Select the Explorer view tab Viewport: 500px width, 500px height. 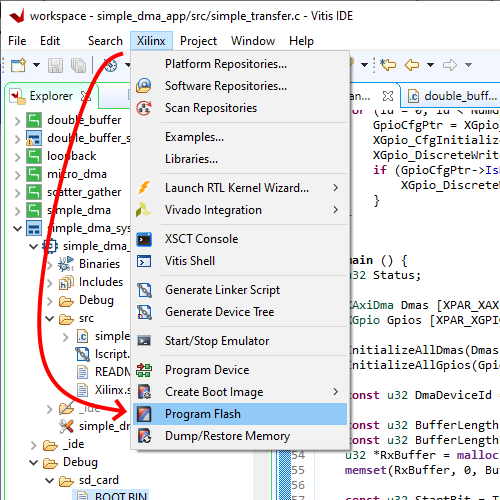[51, 96]
